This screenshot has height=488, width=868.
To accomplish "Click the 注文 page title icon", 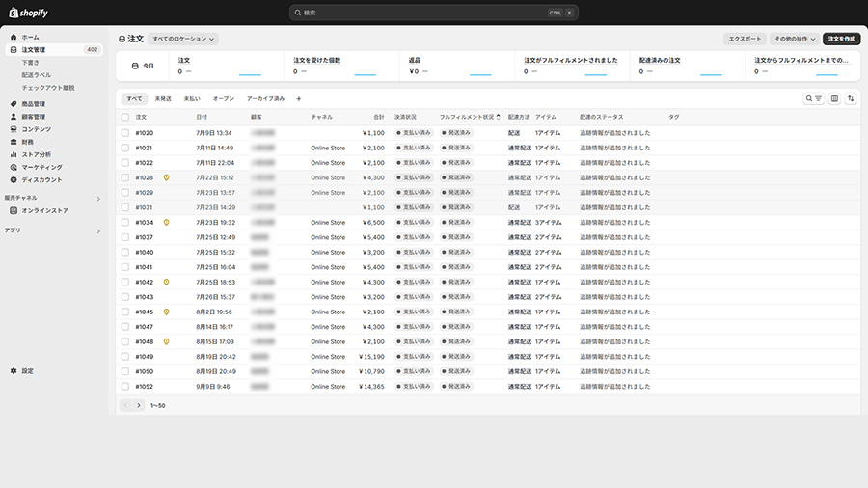I will tap(122, 40).
